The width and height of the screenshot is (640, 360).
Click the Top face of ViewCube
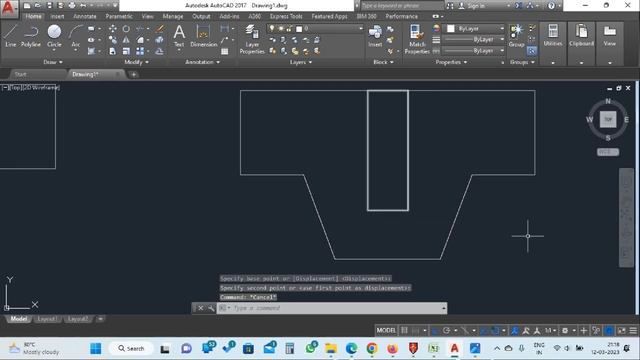point(608,119)
